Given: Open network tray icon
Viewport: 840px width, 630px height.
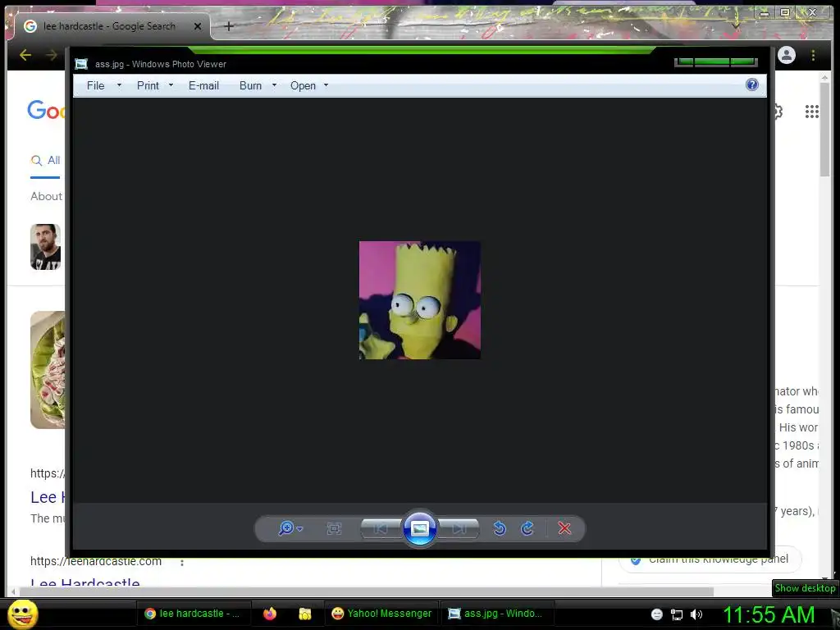Looking at the screenshot, I should 677,615.
